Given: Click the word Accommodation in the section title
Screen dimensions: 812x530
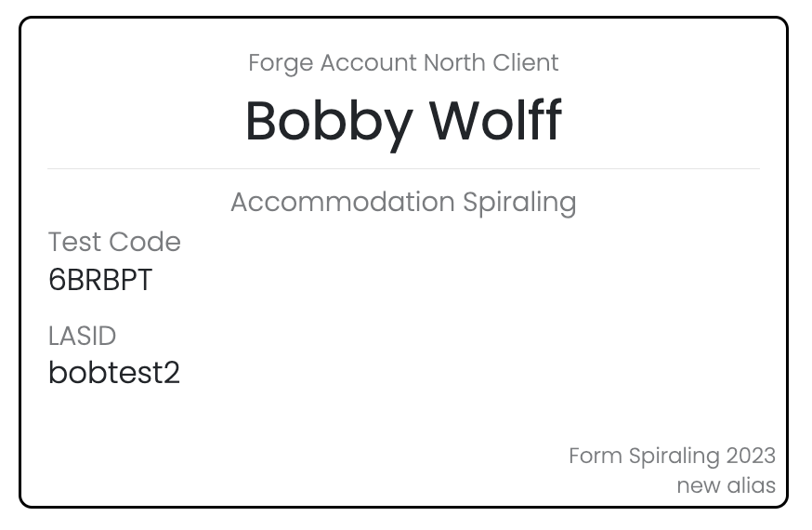Looking at the screenshot, I should [339, 203].
